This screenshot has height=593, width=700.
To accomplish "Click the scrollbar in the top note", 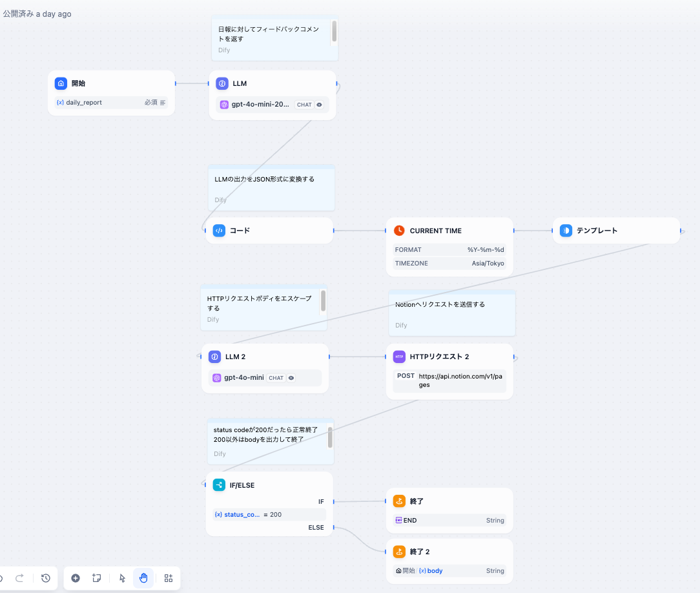I will (x=334, y=31).
